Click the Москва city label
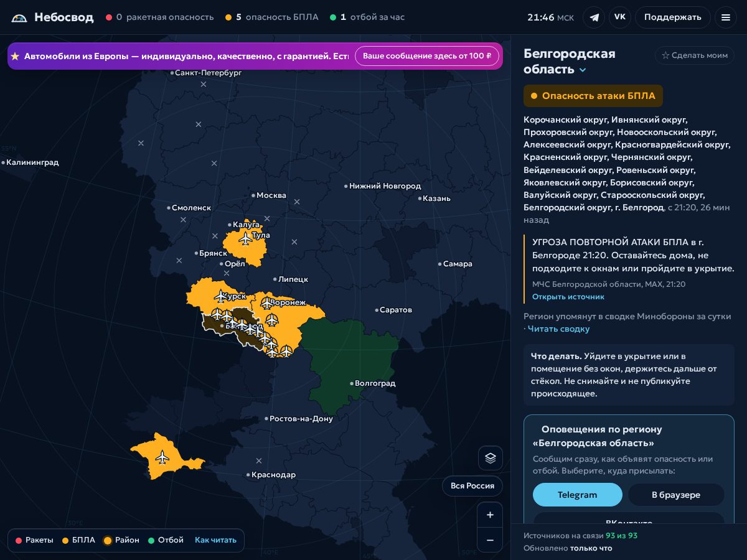This screenshot has height=560, width=747. pyautogui.click(x=271, y=195)
